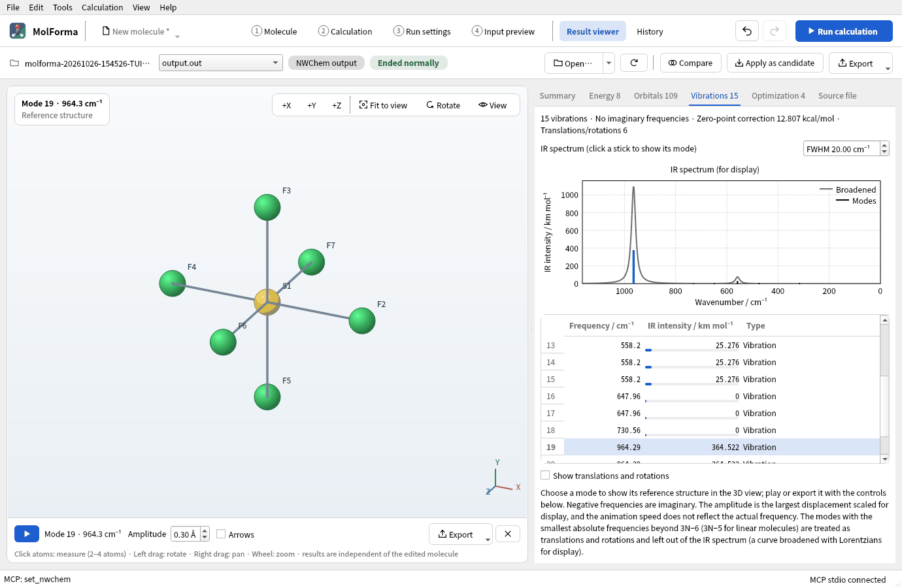The image size is (902, 588).
Task: Click the Compare button
Action: (690, 63)
